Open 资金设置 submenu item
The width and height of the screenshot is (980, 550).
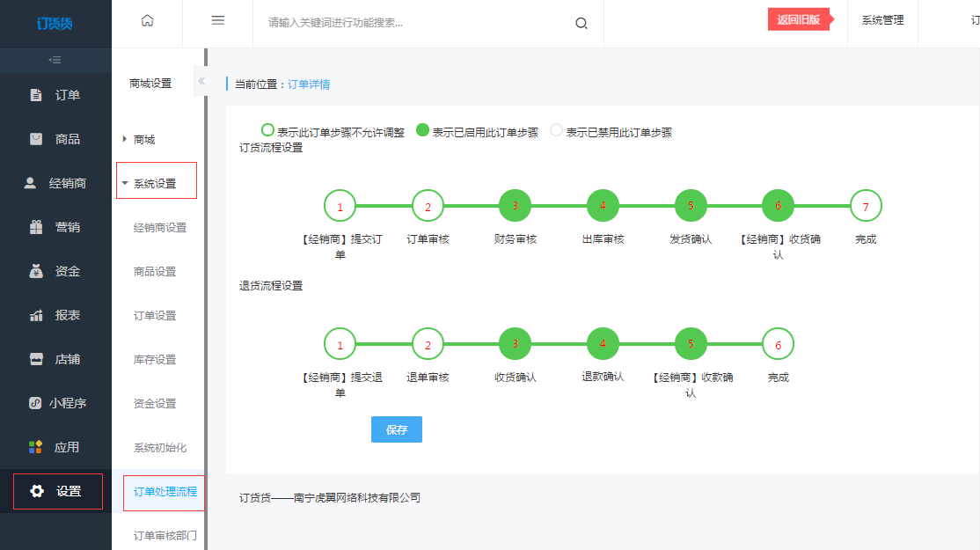155,404
